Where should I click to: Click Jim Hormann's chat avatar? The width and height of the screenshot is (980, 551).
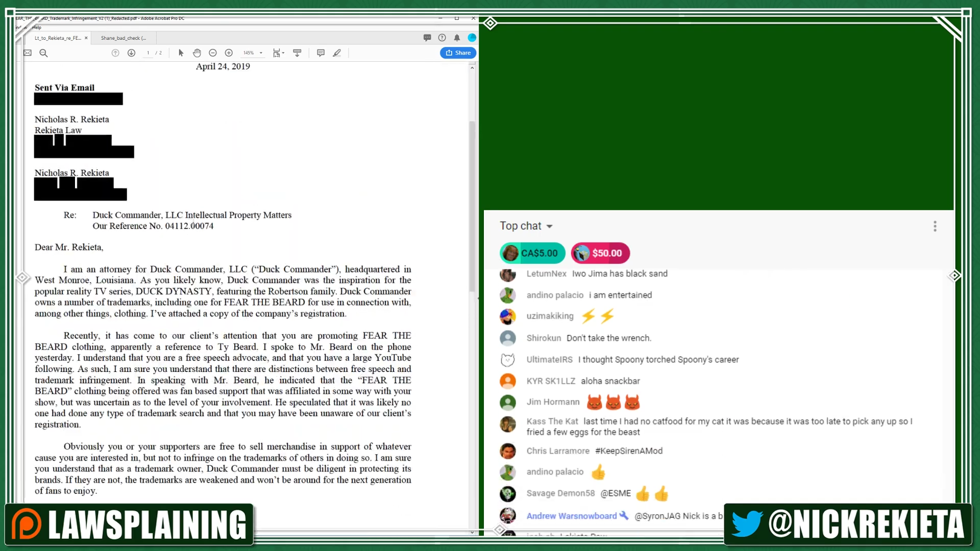coord(507,403)
